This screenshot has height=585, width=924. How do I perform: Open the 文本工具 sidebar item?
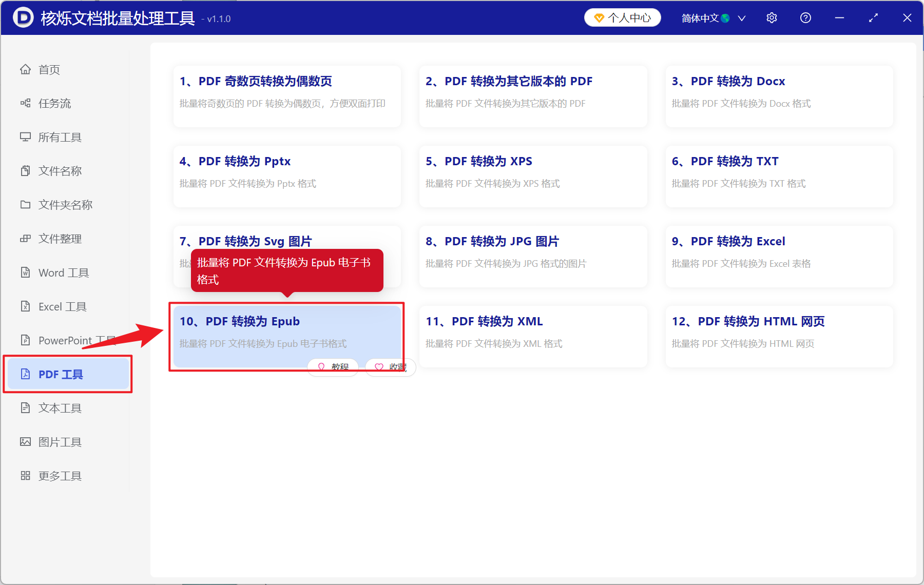point(67,408)
